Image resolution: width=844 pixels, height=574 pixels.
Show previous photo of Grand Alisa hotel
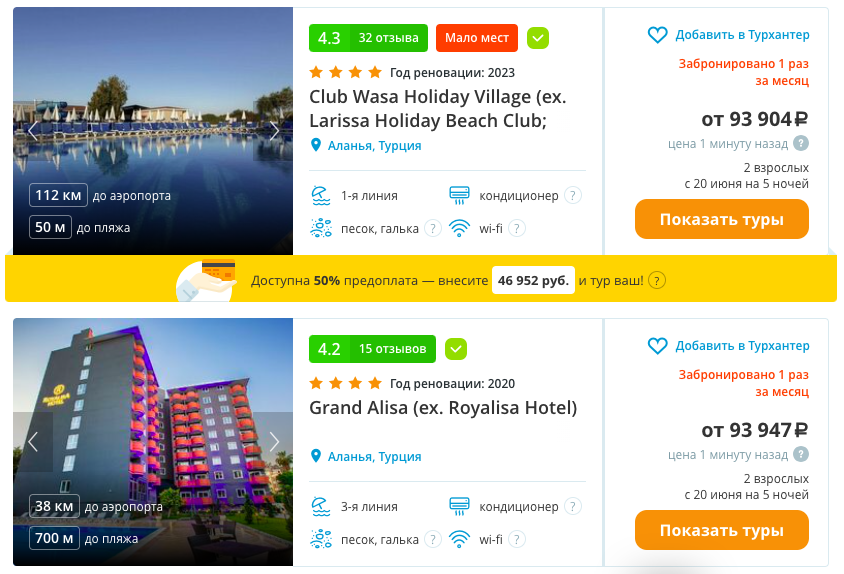click(x=33, y=442)
